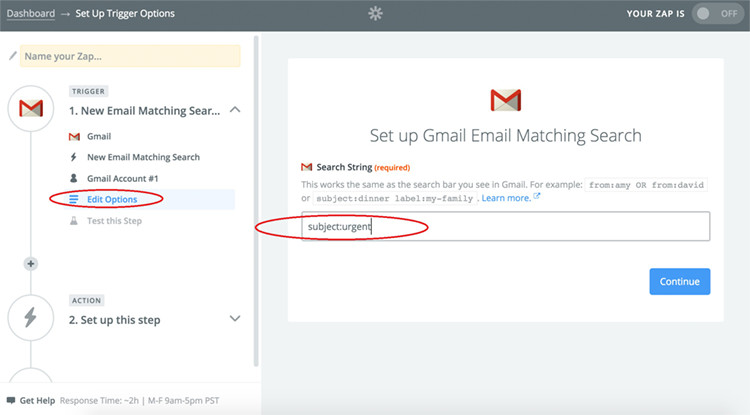Open Gmail Account #1 substep

click(x=123, y=178)
